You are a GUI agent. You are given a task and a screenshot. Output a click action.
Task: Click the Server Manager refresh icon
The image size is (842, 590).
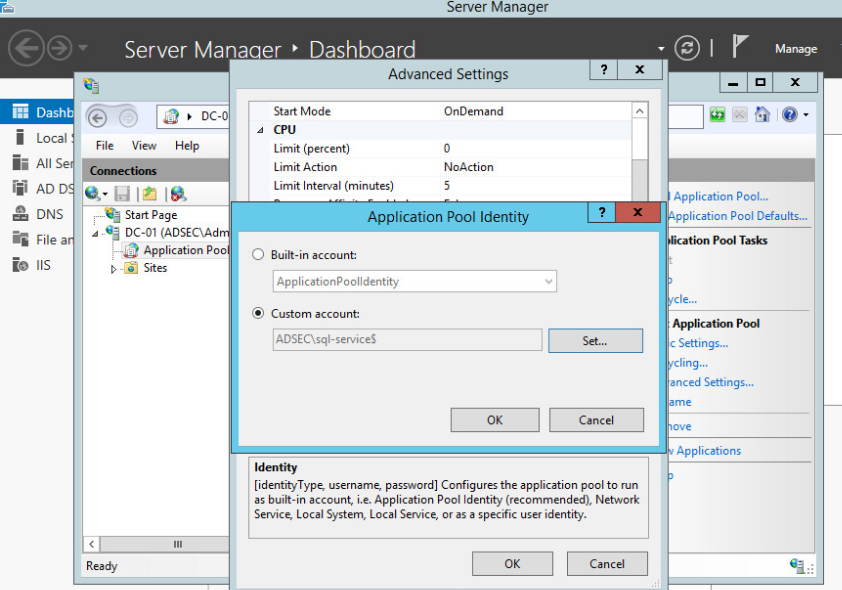pos(687,48)
